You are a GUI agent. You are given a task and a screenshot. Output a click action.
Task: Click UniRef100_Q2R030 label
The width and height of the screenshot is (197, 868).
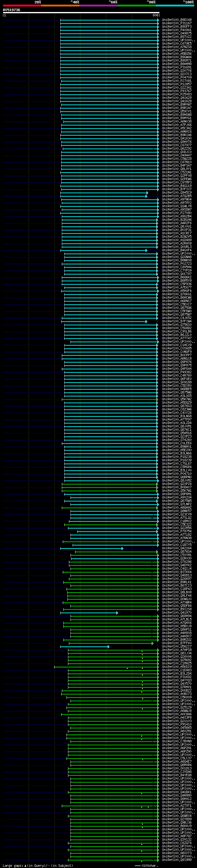click(x=177, y=559)
